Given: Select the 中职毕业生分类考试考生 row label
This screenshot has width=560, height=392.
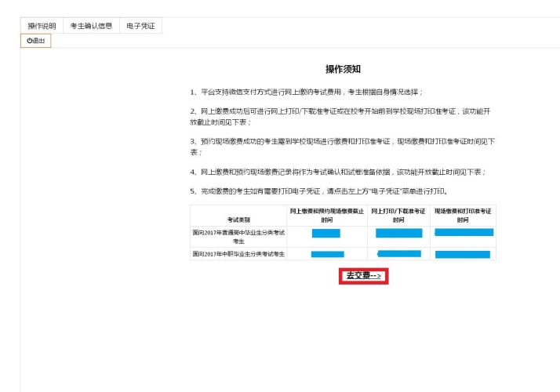Looking at the screenshot, I should [x=238, y=254].
